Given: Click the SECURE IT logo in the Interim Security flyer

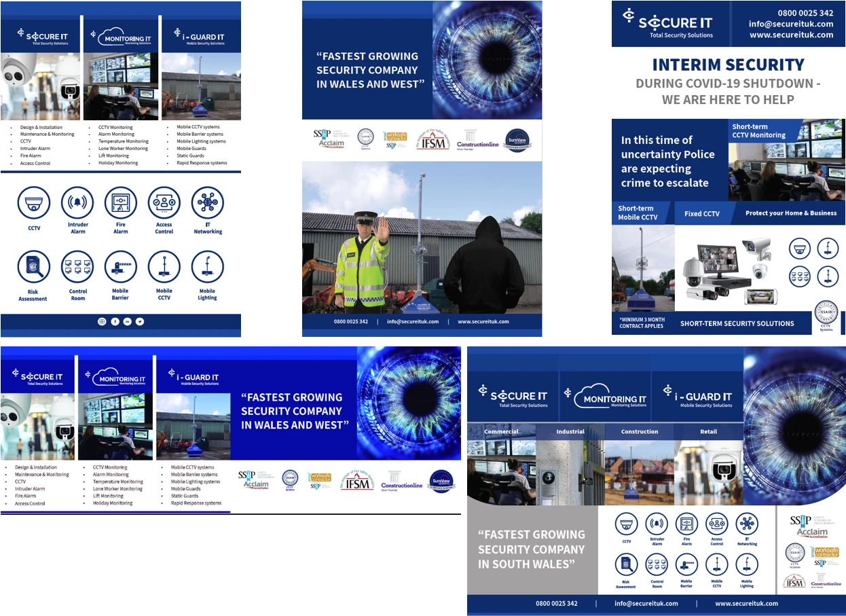Looking at the screenshot, I should pos(668,22).
